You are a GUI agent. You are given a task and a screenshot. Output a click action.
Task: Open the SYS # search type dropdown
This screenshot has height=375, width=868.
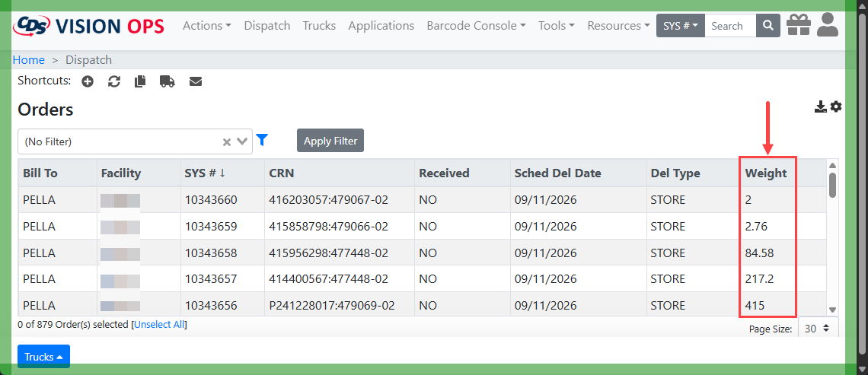coord(681,25)
